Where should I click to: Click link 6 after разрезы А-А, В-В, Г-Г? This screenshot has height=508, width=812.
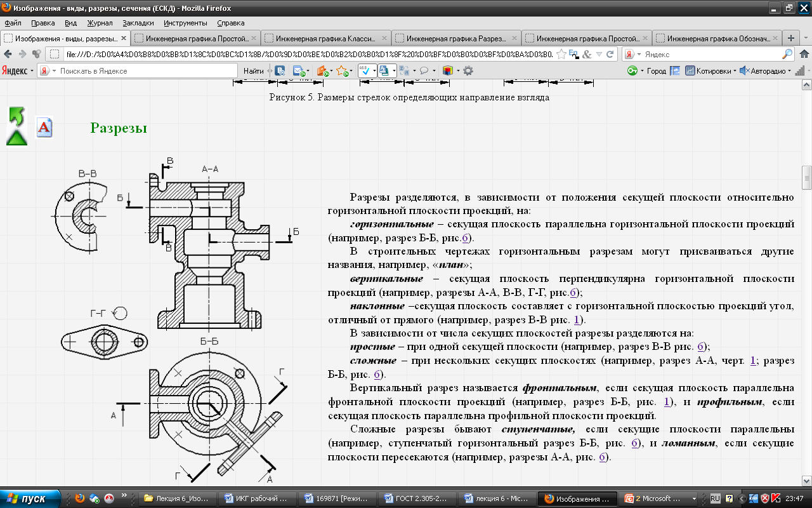[572, 293]
